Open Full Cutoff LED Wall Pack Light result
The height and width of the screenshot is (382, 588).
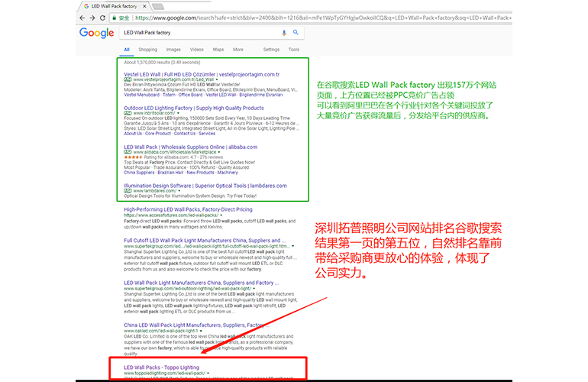pos(205,240)
